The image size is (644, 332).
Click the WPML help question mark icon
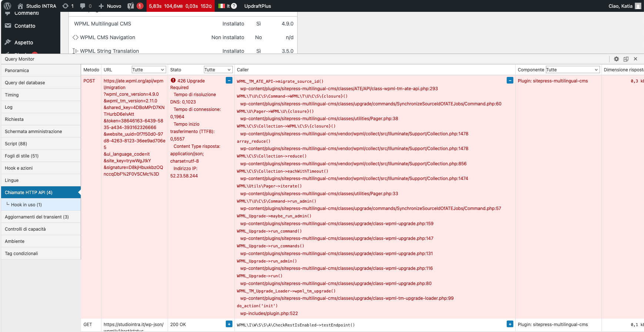tap(234, 6)
